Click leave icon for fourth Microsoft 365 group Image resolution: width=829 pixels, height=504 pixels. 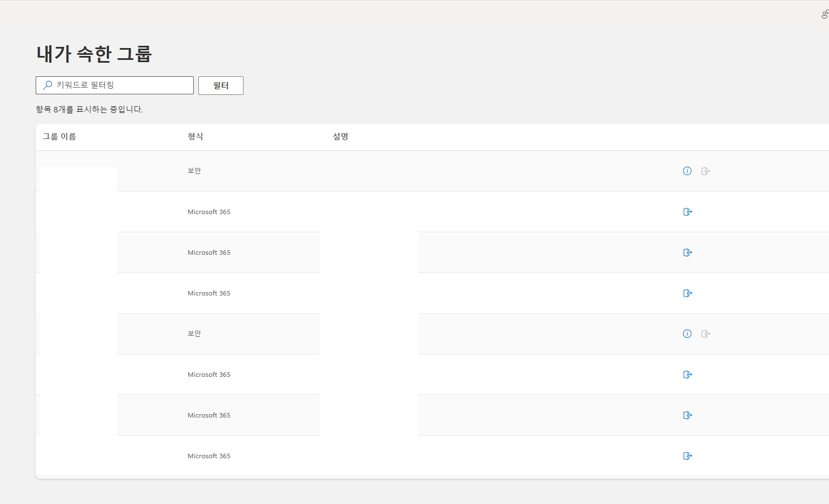[x=688, y=375]
